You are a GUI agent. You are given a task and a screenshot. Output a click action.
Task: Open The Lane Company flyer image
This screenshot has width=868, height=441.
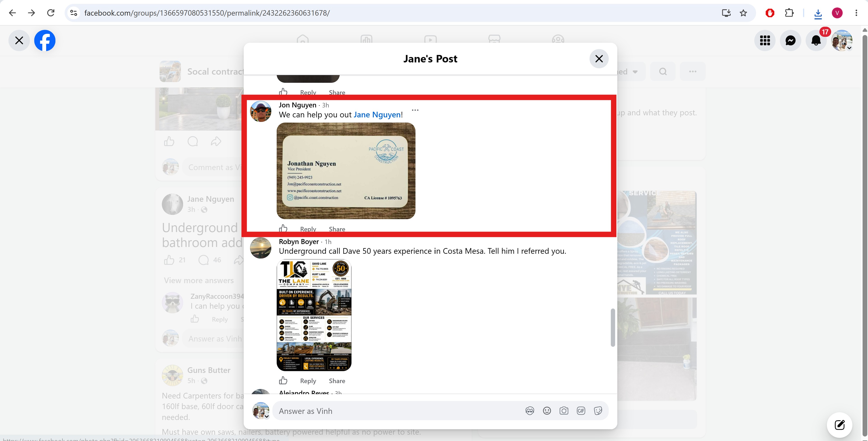(x=314, y=315)
